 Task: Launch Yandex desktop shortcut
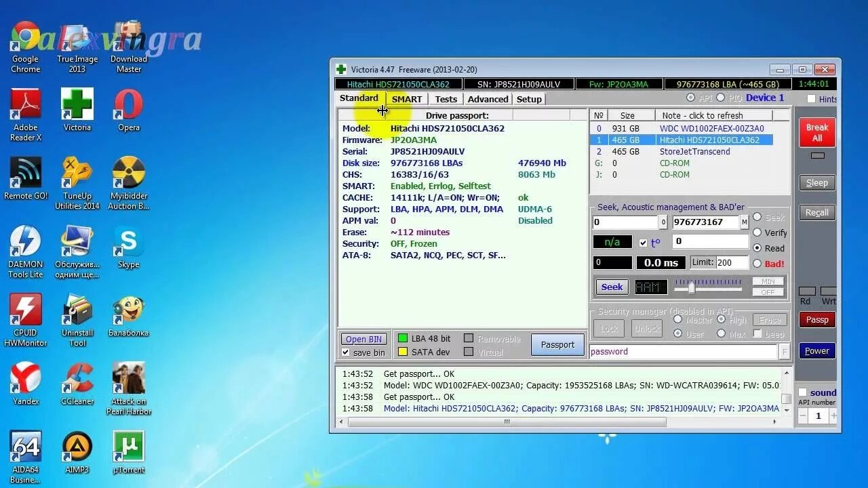click(x=26, y=384)
